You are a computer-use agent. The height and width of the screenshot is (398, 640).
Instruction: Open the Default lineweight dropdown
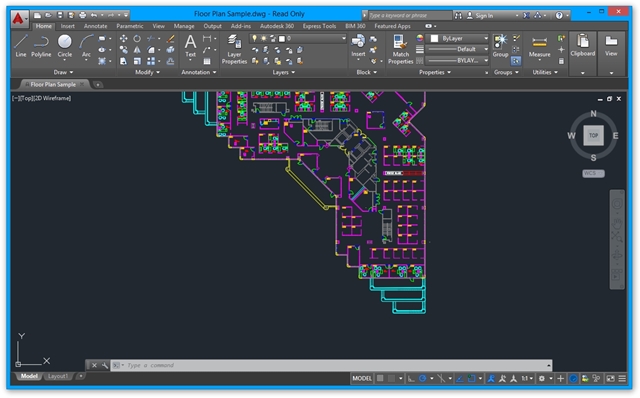click(x=457, y=49)
